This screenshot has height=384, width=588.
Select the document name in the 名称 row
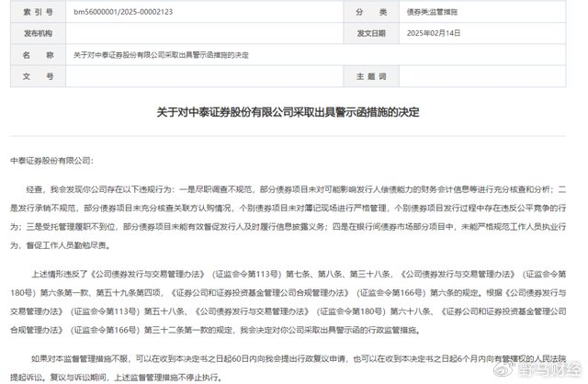tap(161, 55)
